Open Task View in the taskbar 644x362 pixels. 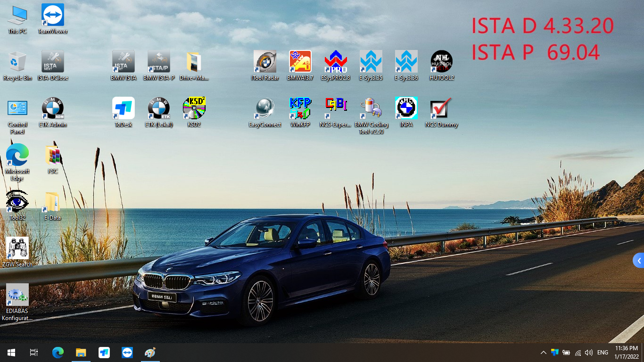(x=34, y=353)
